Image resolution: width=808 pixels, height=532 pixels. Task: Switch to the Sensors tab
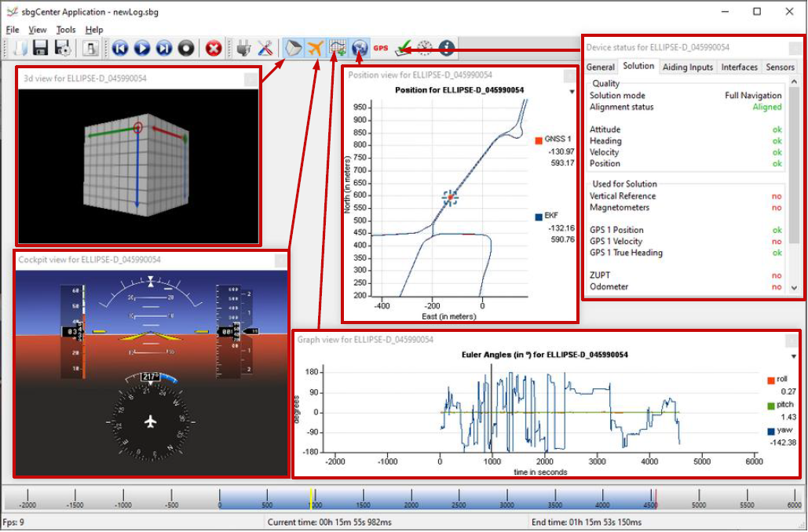coord(779,67)
